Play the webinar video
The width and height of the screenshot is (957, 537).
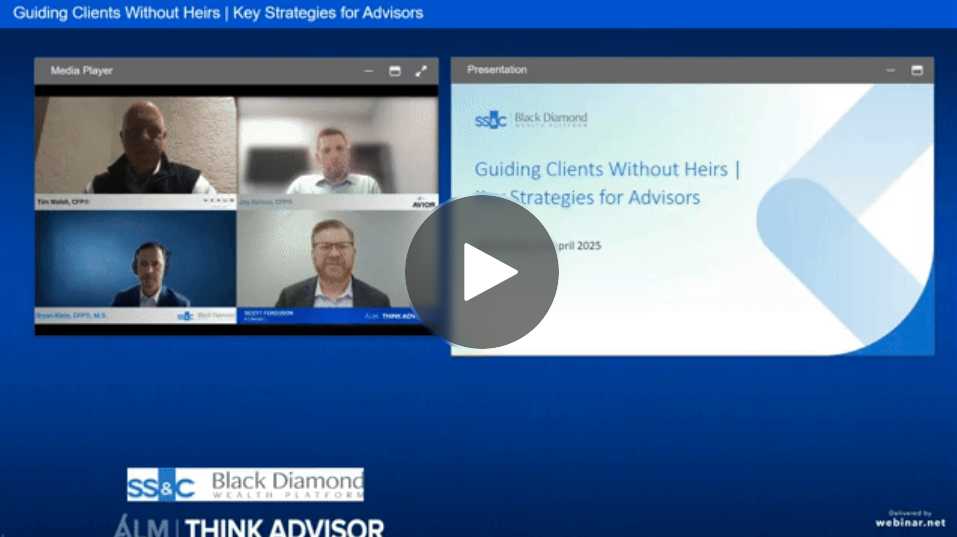click(x=481, y=272)
